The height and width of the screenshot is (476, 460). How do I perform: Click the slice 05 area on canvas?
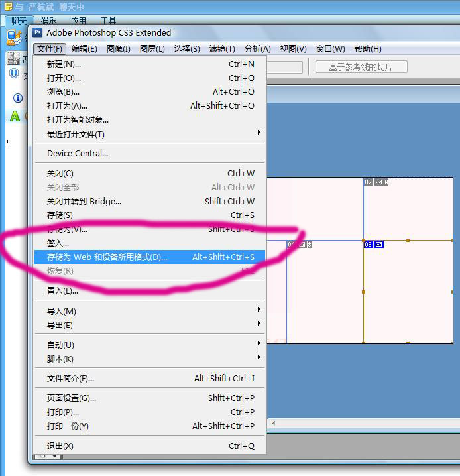[408, 292]
